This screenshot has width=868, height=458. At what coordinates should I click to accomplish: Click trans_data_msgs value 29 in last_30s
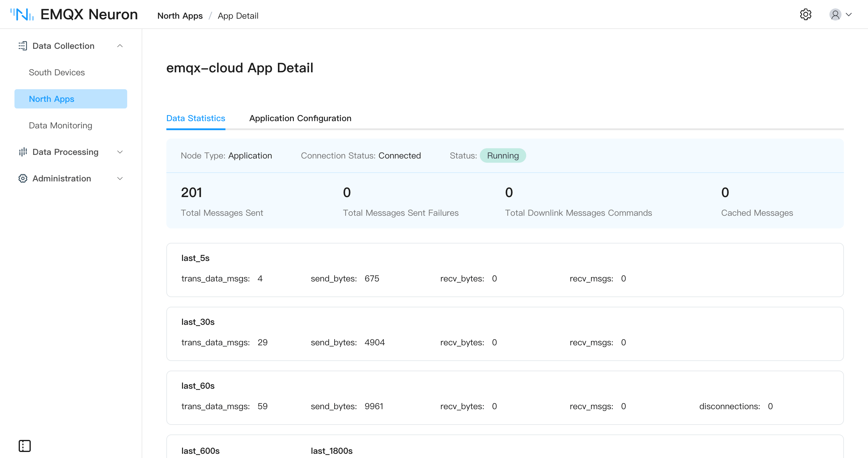pos(263,343)
